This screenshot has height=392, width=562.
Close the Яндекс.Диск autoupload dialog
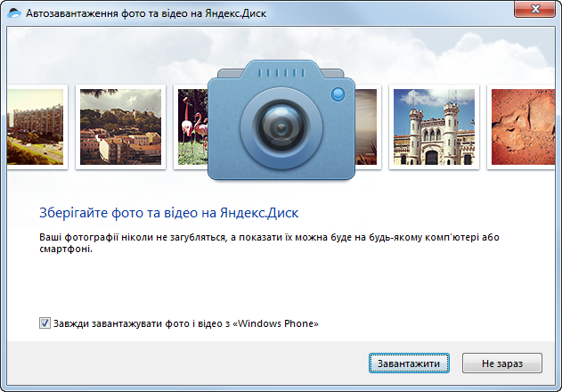coord(534,9)
